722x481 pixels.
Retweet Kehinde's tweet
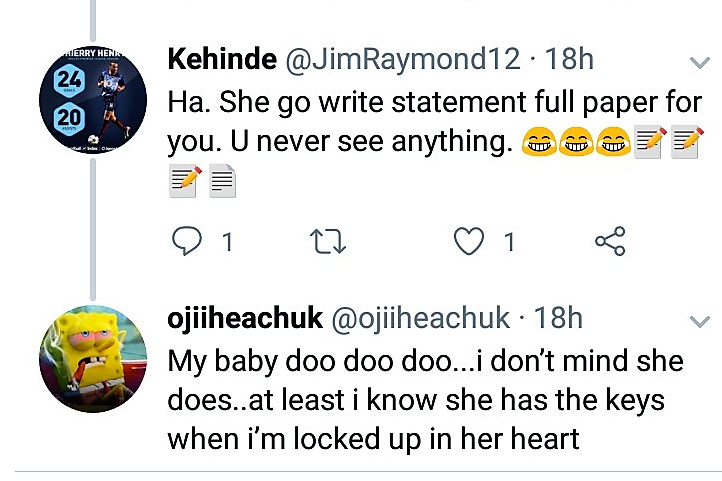(x=328, y=242)
